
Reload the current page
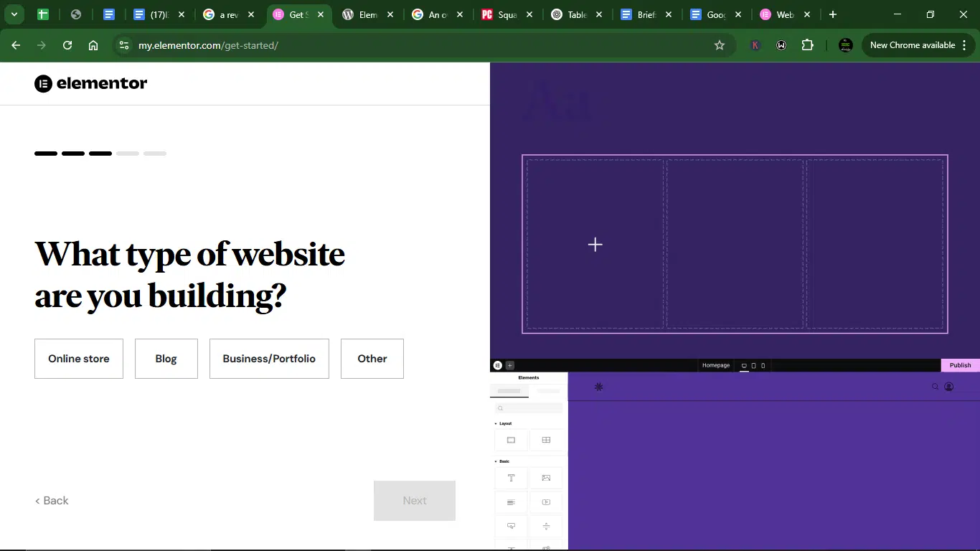[x=67, y=45]
